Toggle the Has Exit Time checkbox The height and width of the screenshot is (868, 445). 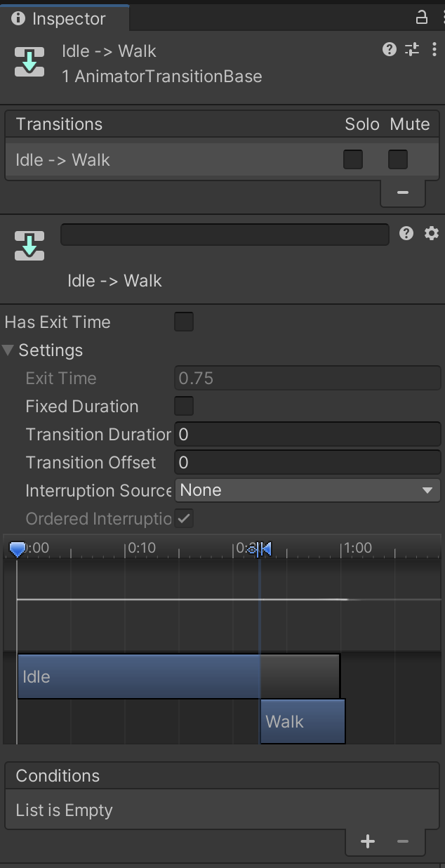coord(184,322)
